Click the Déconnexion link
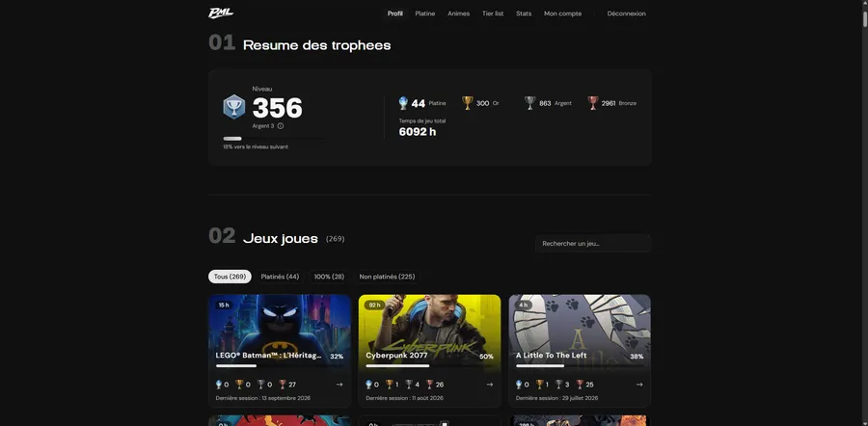The width and height of the screenshot is (868, 426). 626,13
